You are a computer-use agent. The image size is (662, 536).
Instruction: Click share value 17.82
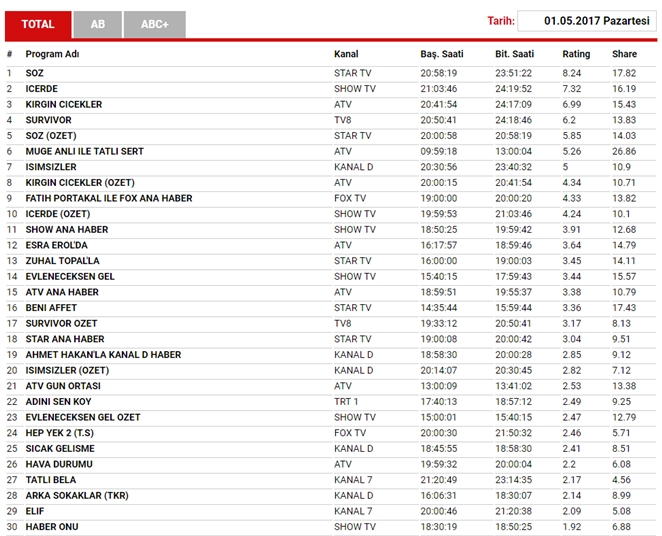(624, 73)
